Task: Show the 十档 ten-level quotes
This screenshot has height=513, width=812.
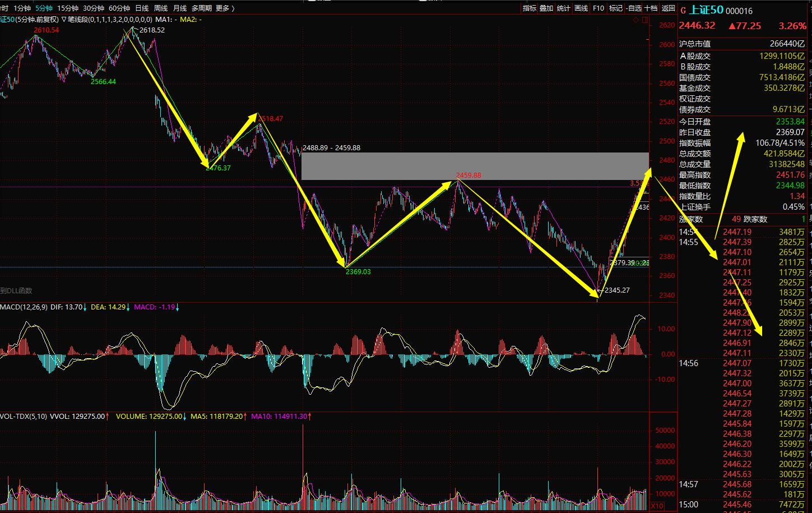Action: pos(651,8)
